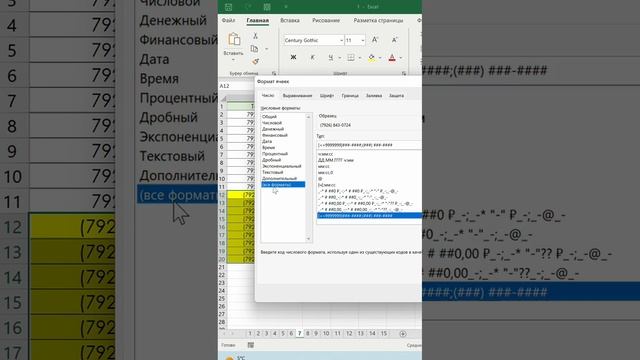Select the (все форматы) category

(x=283, y=184)
